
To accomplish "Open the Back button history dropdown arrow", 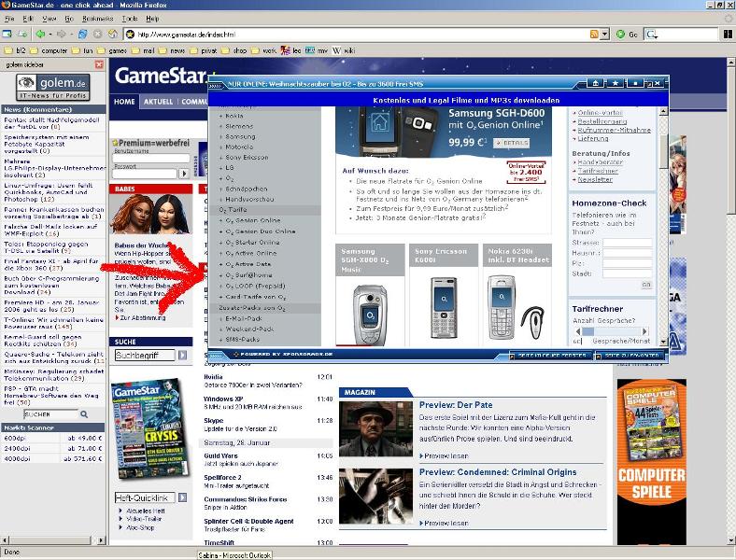I will [x=50, y=35].
